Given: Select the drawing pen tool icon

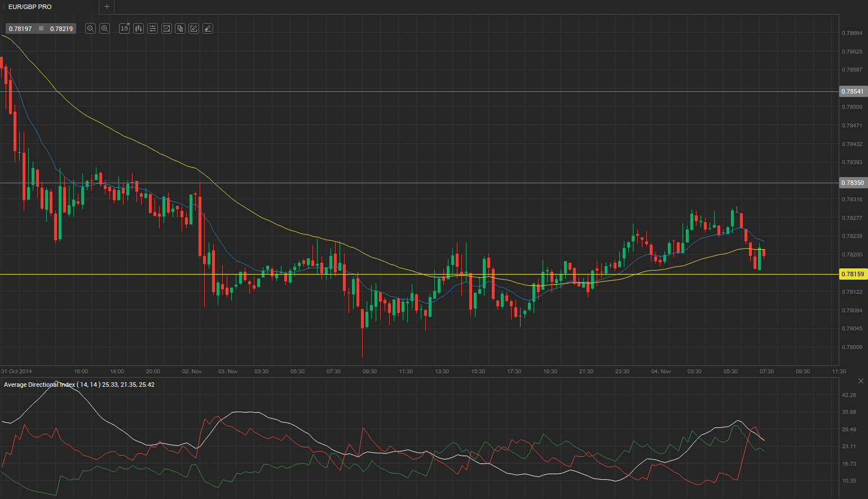Looking at the screenshot, I should click(x=208, y=28).
